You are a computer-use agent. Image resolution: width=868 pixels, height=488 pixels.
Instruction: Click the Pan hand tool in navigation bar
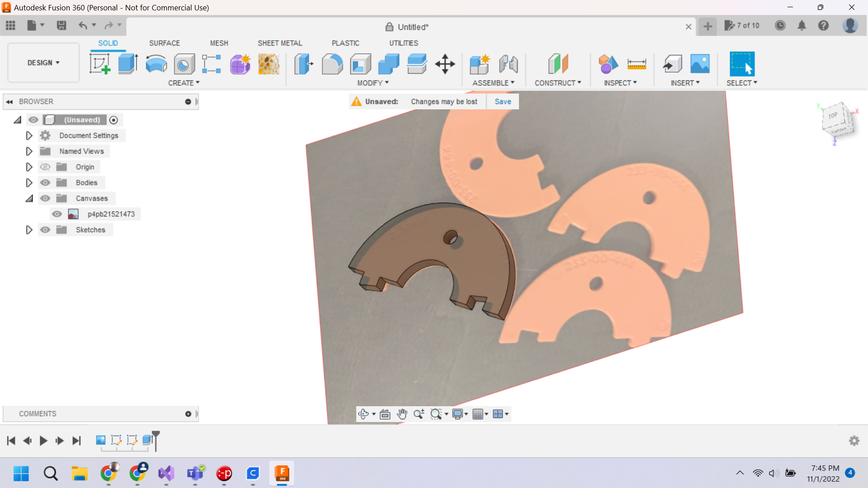[402, 414]
